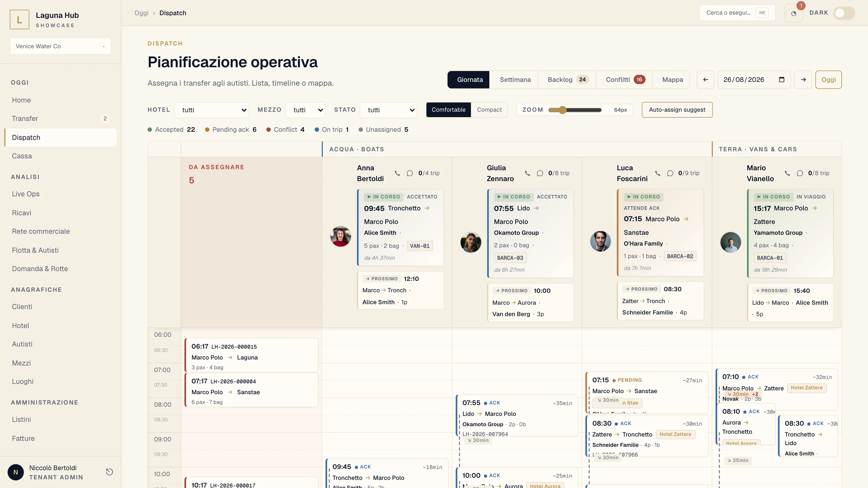868x488 pixels.
Task: Switch to the Backlog tab
Action: pos(567,79)
